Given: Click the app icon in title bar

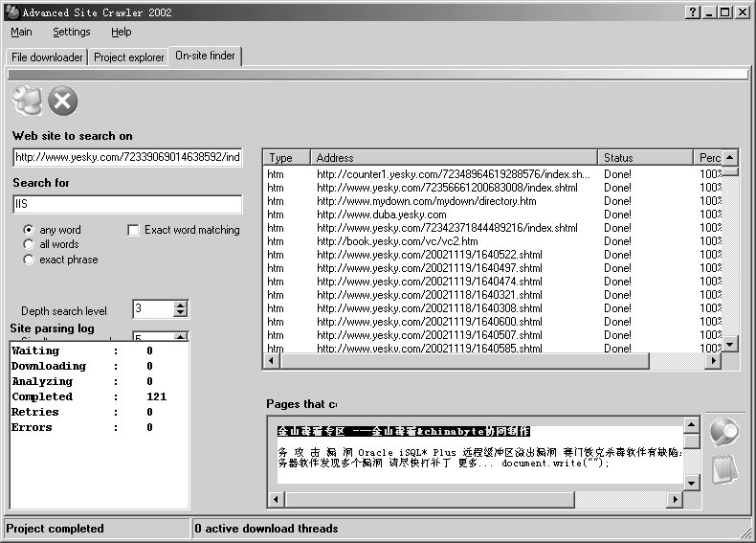Looking at the screenshot, I should (11, 11).
